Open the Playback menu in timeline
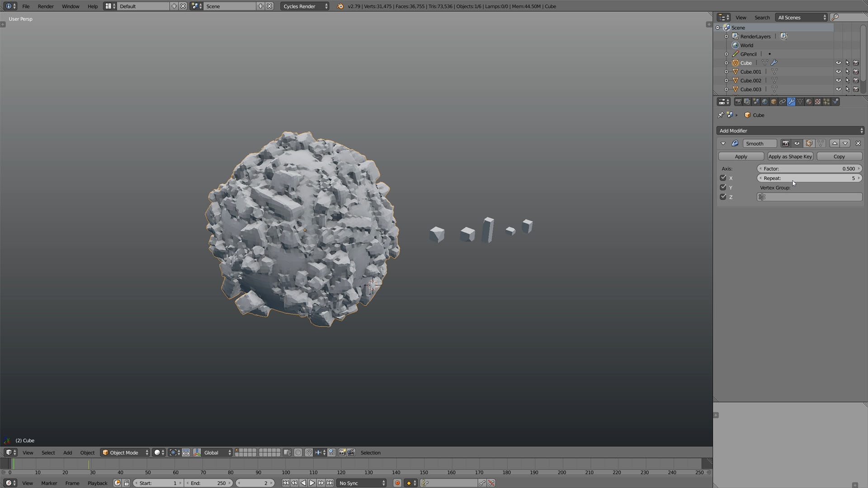This screenshot has height=488, width=868. point(97,483)
